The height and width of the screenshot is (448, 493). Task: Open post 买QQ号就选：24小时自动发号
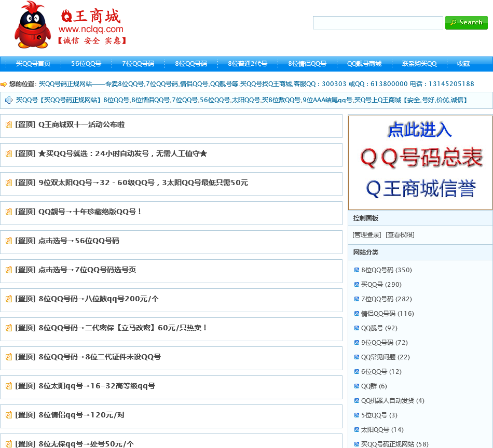pyautogui.click(x=122, y=153)
